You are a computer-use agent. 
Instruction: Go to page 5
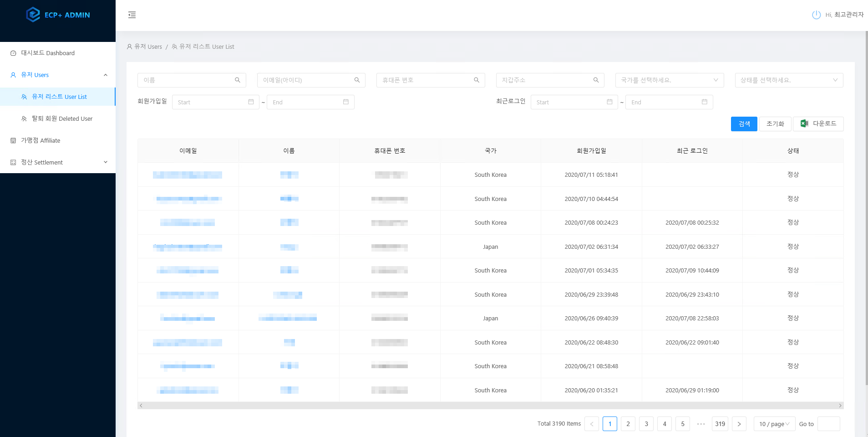click(683, 424)
